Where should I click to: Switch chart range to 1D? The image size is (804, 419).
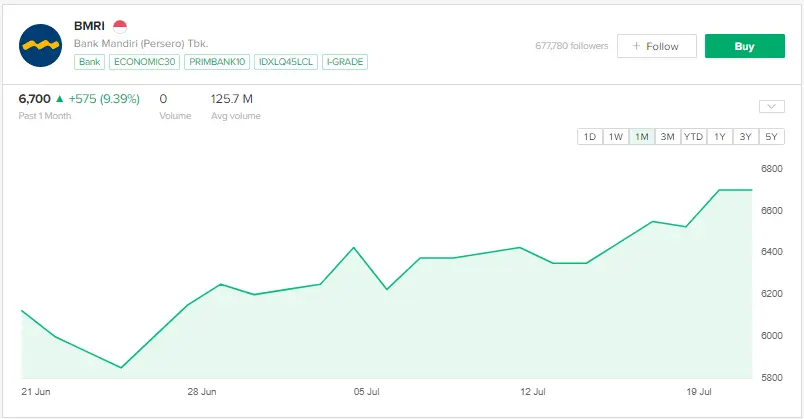[590, 137]
